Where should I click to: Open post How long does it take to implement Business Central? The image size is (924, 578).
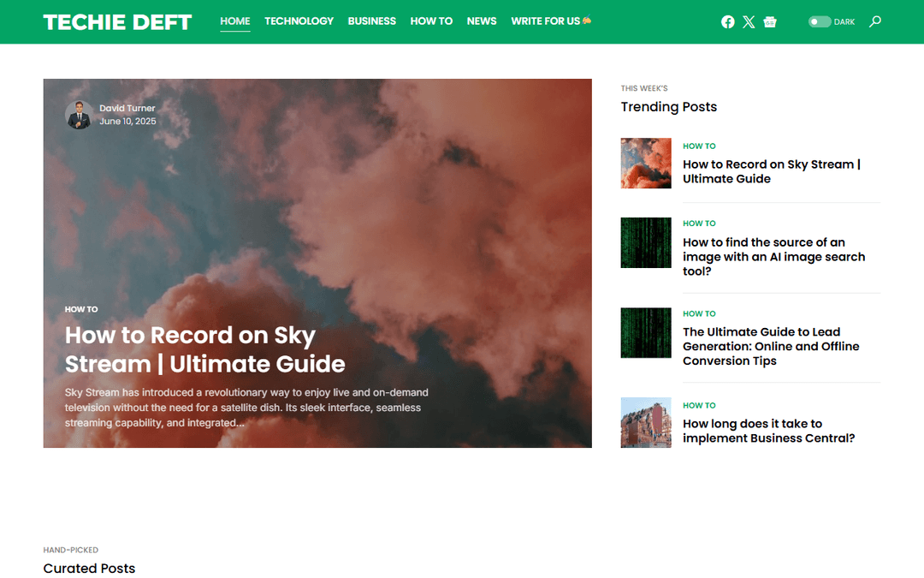click(x=768, y=431)
